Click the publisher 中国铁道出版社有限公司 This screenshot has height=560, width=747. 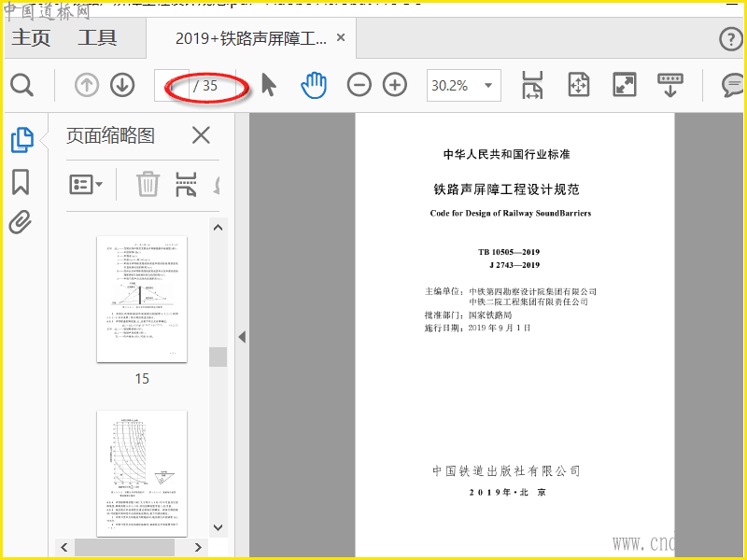click(x=506, y=471)
